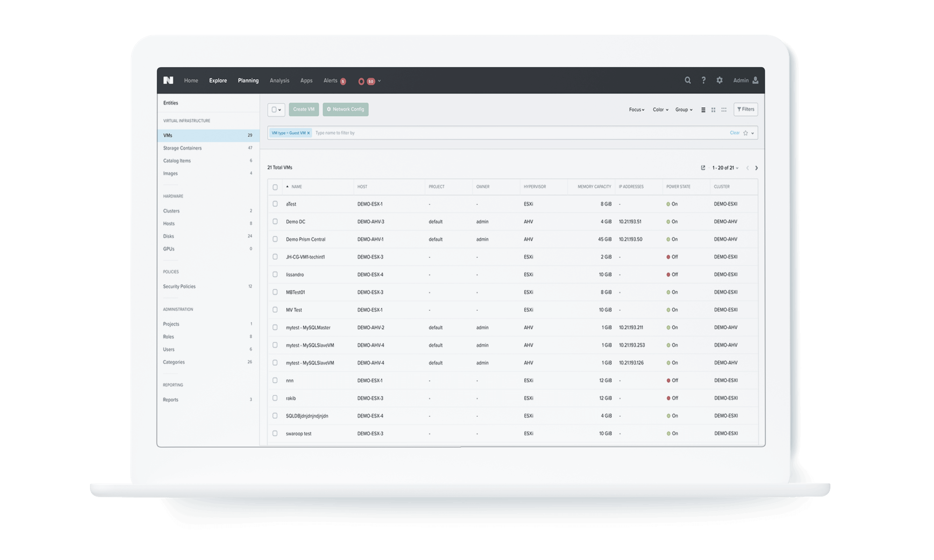Favorite the current filter with star icon
This screenshot has height=560, width=934.
point(745,133)
